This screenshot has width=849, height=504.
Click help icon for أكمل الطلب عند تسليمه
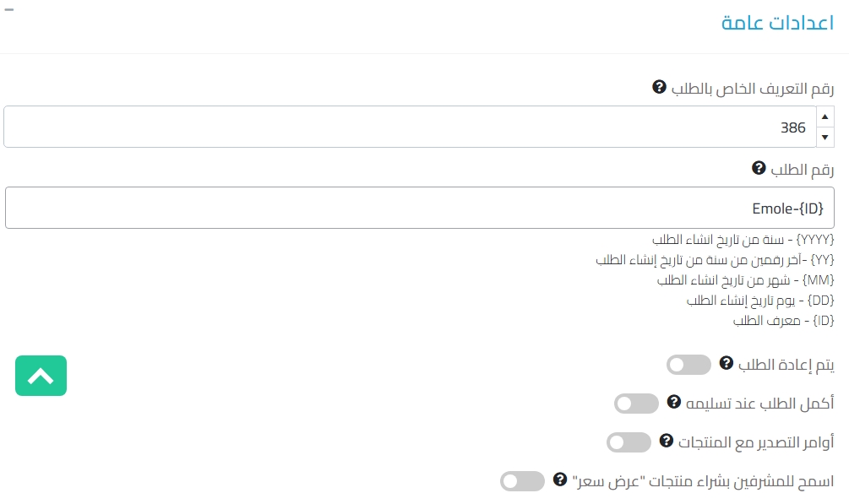click(x=673, y=402)
